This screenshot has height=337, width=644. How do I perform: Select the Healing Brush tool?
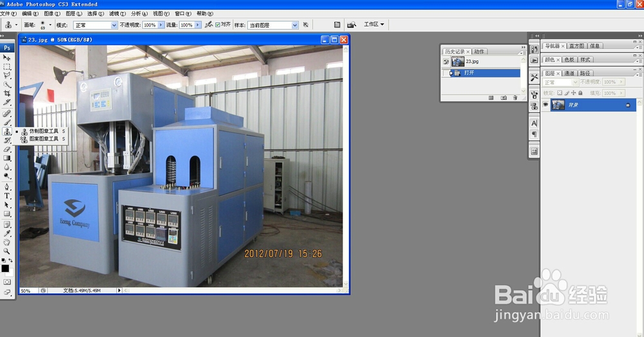pyautogui.click(x=6, y=114)
